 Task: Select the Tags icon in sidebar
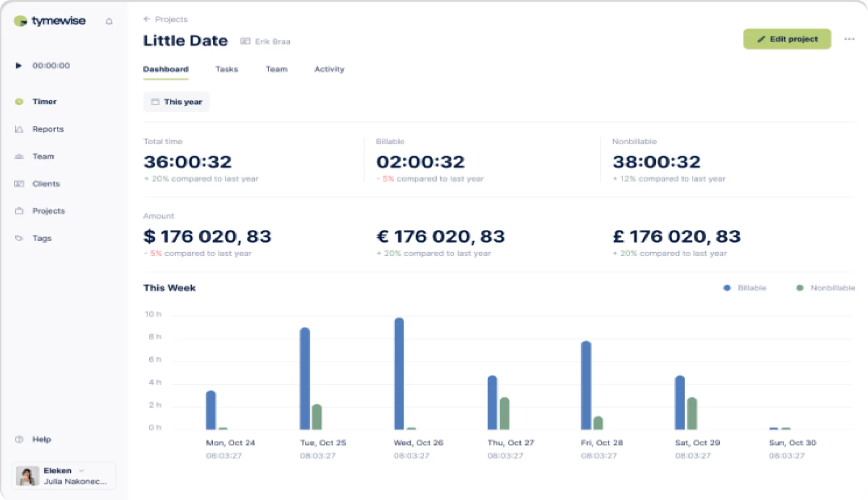19,238
